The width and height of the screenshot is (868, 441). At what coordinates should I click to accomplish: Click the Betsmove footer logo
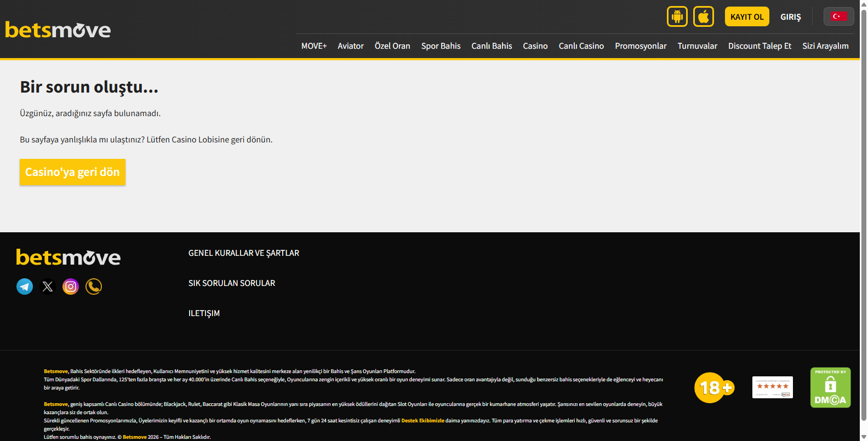68,257
